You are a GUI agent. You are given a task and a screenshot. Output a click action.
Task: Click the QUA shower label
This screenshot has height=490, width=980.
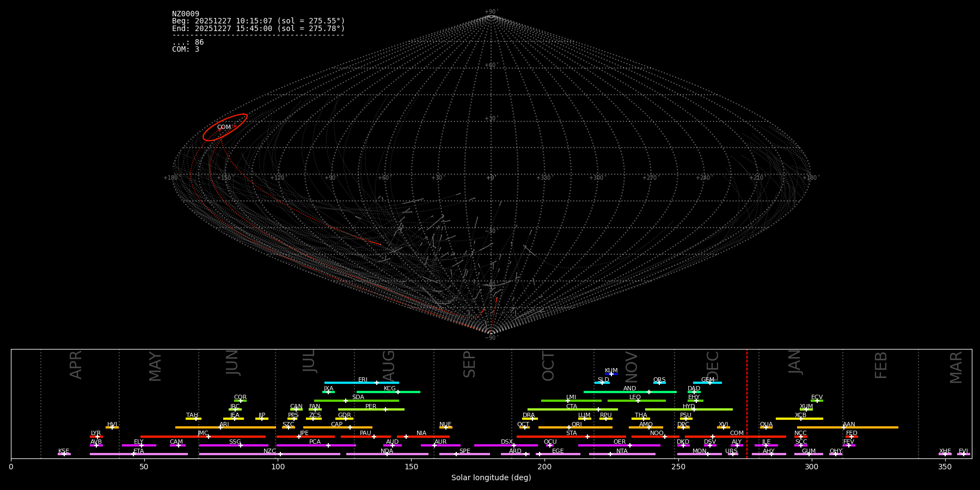click(766, 425)
